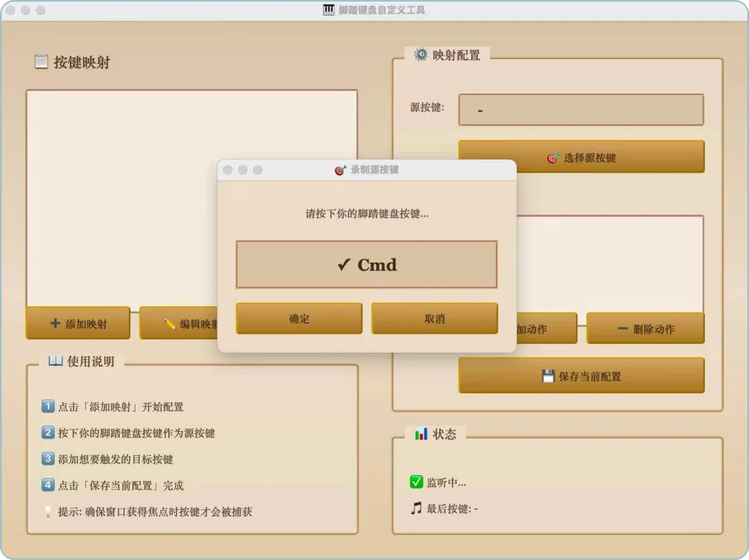Click the gear icon beside 映射配置
Viewport: 749px width, 560px height.
pyautogui.click(x=421, y=54)
